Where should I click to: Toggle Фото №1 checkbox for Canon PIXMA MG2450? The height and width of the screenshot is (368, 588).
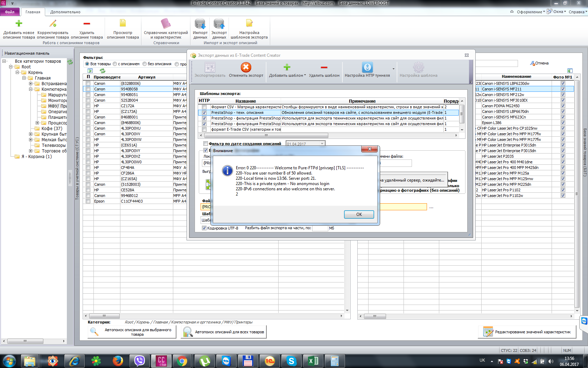click(x=563, y=106)
